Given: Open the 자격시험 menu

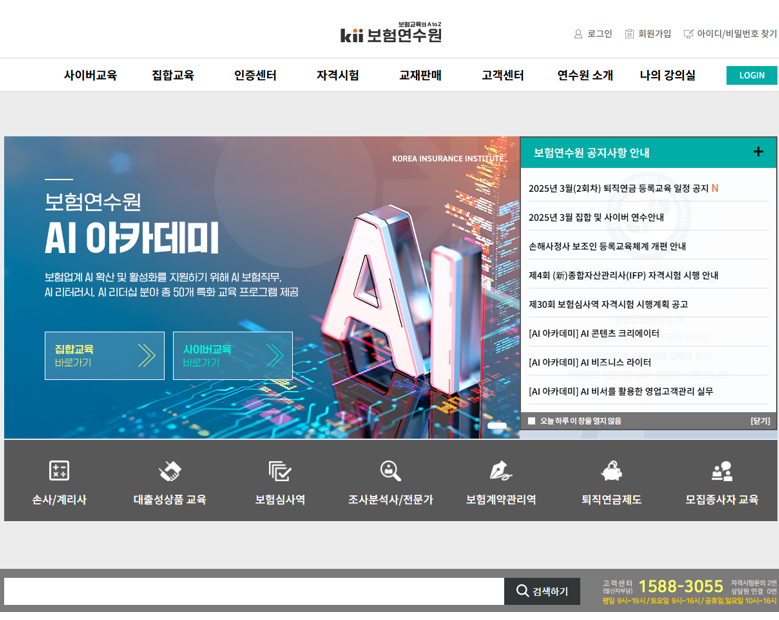Looking at the screenshot, I should pos(337,75).
